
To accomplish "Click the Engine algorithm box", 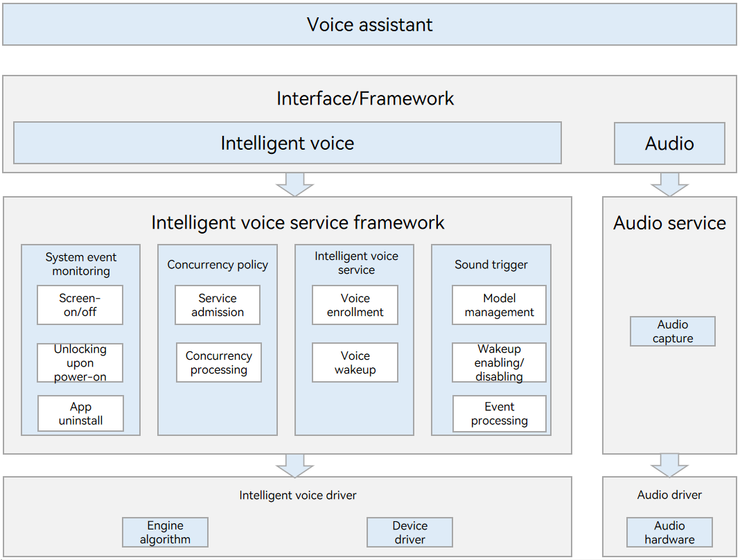I will coord(165,532).
